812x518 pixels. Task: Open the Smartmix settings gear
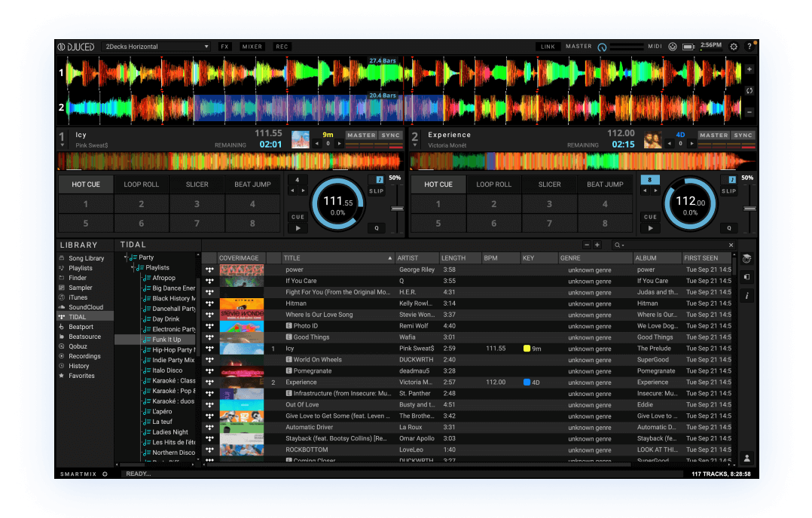tap(105, 474)
